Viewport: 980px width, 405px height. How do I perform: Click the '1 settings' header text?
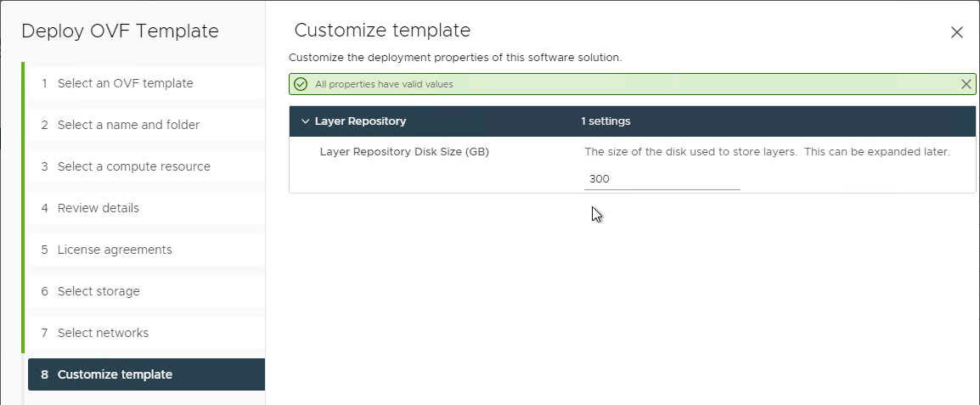605,121
